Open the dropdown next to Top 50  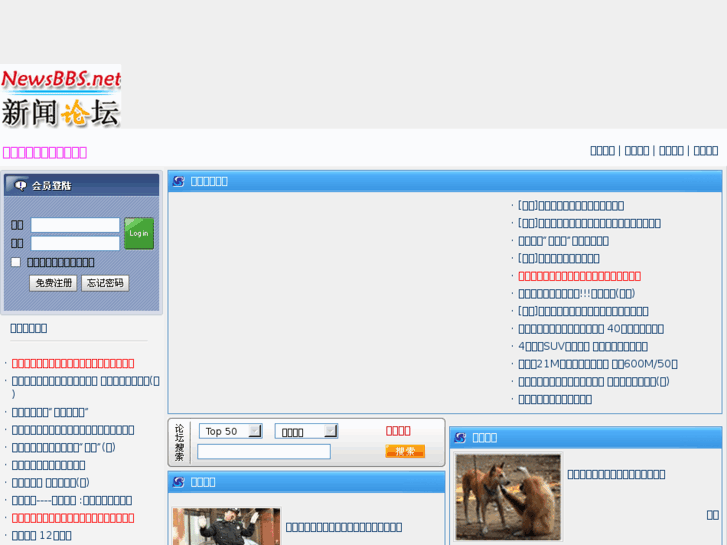(x=306, y=431)
